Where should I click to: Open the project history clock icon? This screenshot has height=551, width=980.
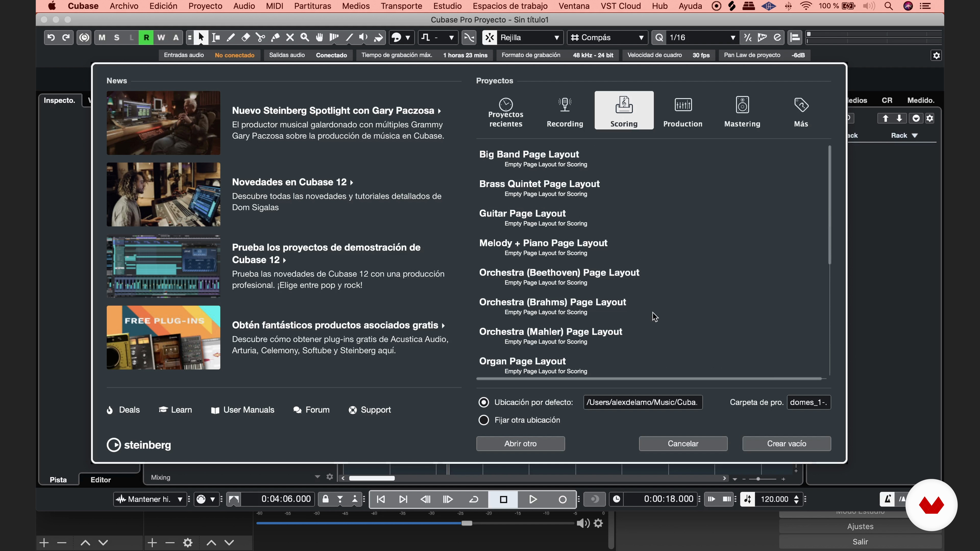click(x=84, y=37)
